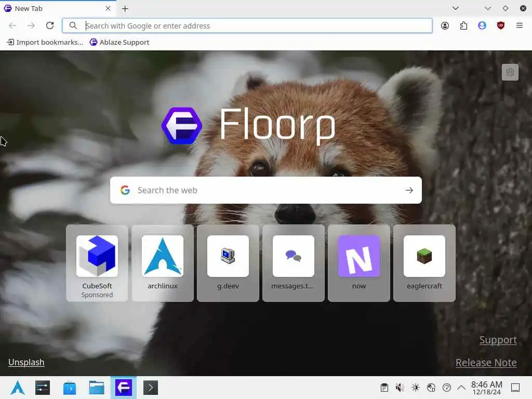Open System Settings from taskbar

pyautogui.click(x=43, y=388)
